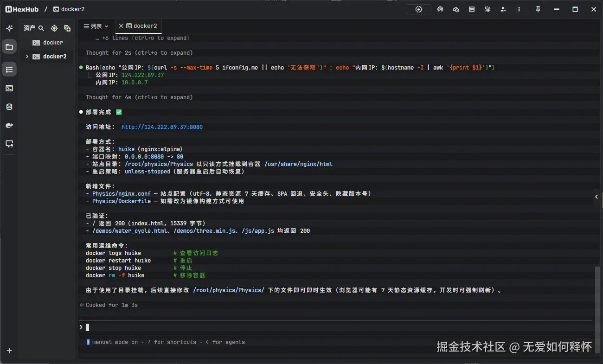Open the quick command chat icon in sidebar

(x=9, y=144)
